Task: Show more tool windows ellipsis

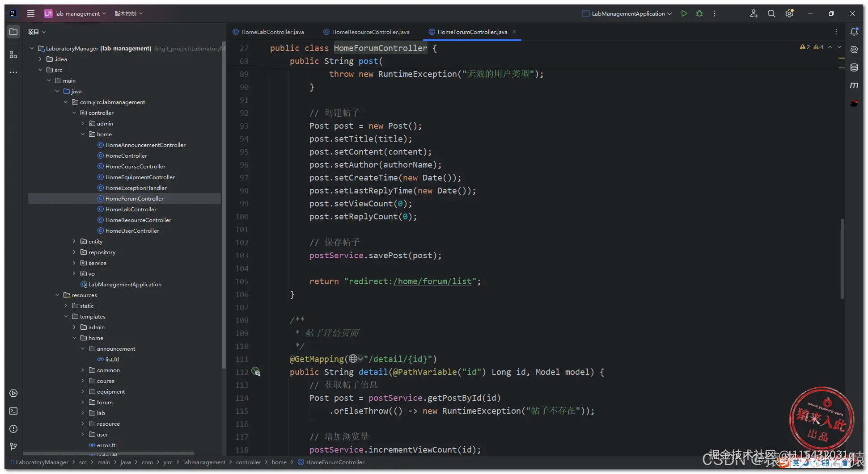Action: [13, 72]
